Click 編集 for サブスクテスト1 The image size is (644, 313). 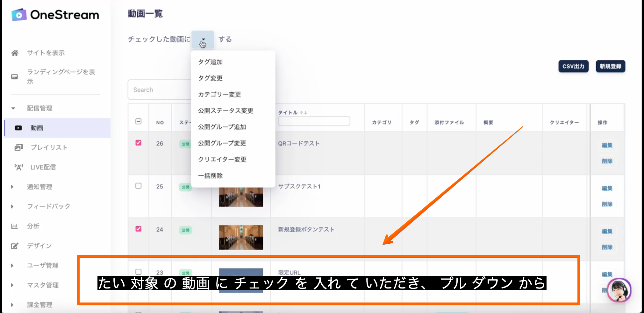tap(607, 188)
